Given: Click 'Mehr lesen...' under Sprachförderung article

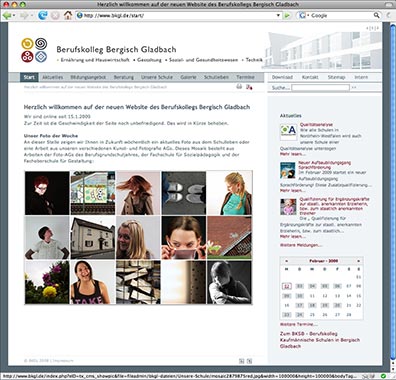Looking at the screenshot, I should 293,190.
